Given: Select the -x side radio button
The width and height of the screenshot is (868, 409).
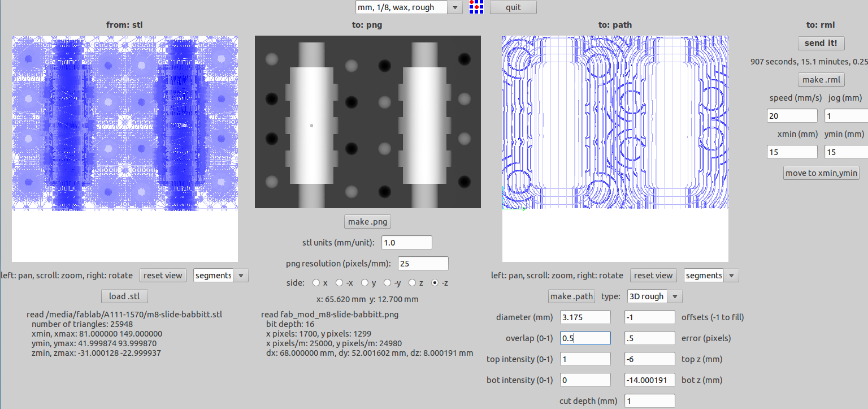Looking at the screenshot, I should click(x=339, y=282).
